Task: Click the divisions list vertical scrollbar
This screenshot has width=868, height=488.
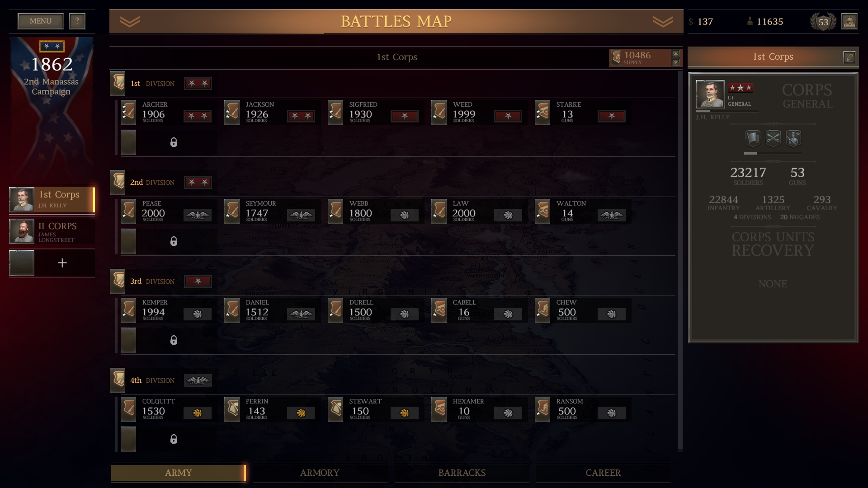Action: pos(680,261)
